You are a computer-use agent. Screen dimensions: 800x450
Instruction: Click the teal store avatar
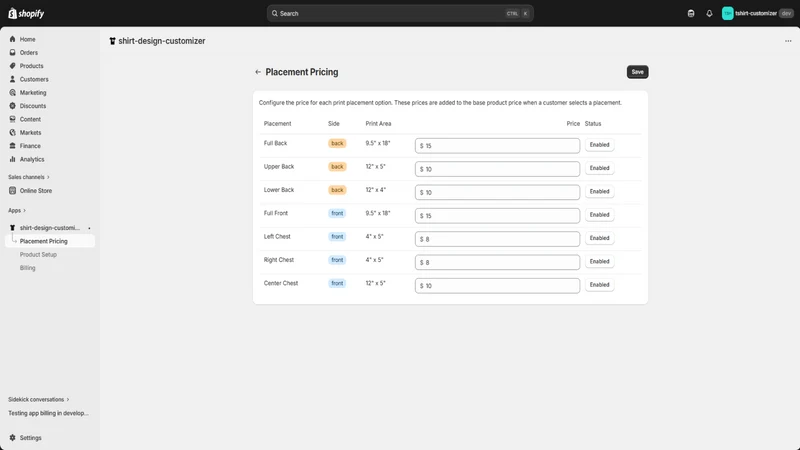(x=728, y=13)
